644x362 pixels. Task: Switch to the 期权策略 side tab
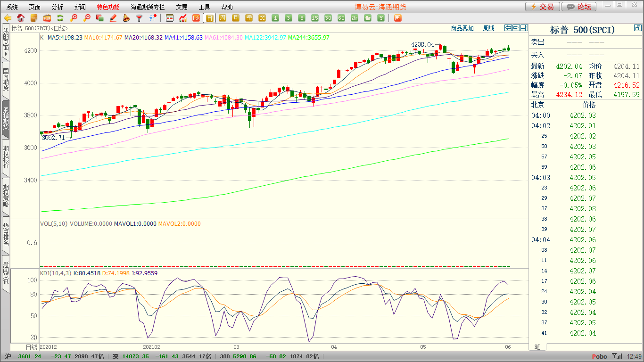pyautogui.click(x=6, y=196)
